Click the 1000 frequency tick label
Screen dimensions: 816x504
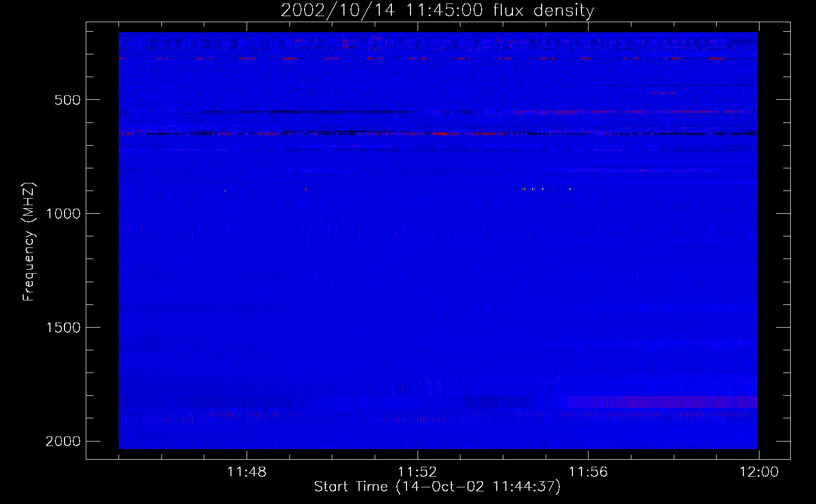point(64,214)
